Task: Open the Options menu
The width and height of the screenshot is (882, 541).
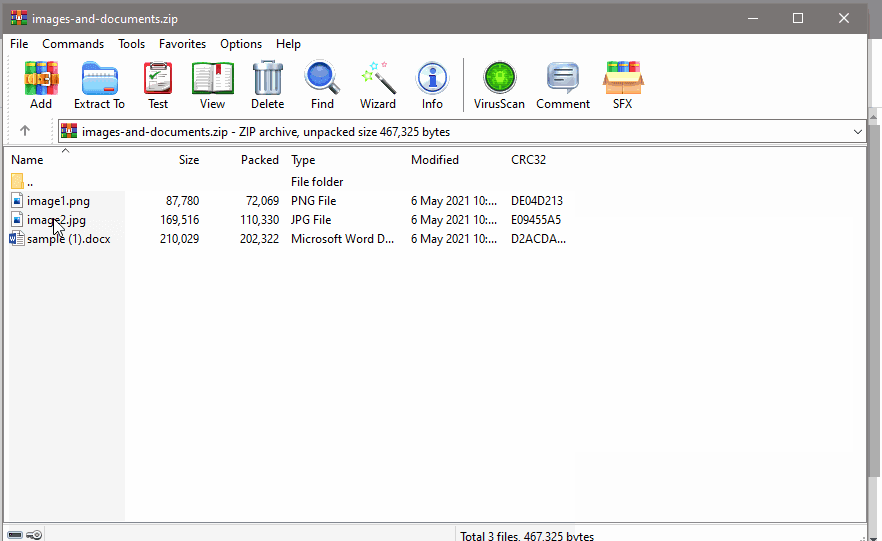Action: [241, 44]
